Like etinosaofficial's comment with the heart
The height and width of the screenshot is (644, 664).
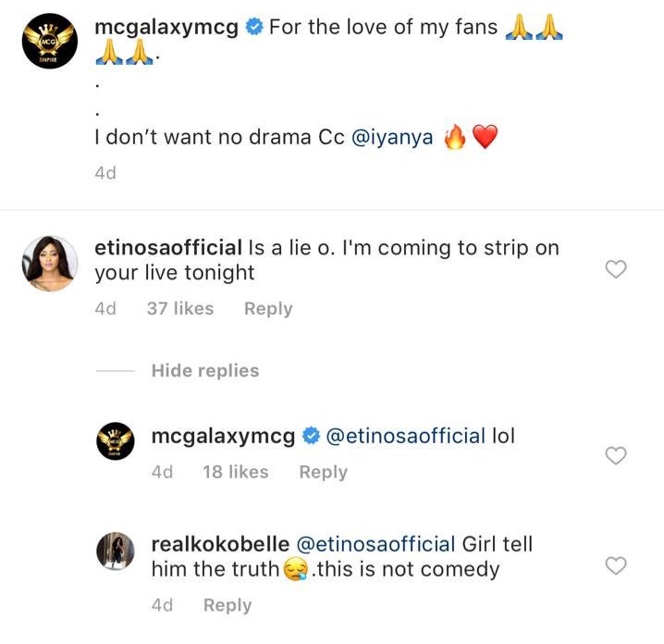[x=615, y=269]
